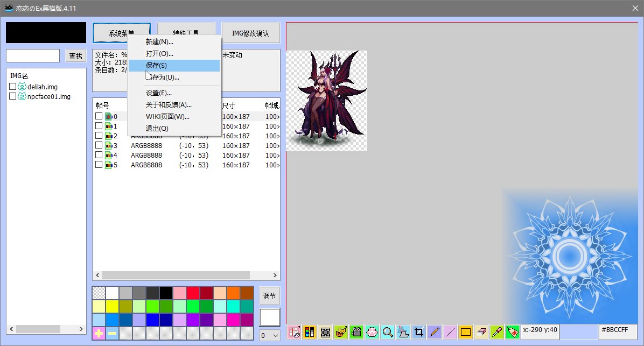Screen dimensions: 644x346
Task: Tick the checkbox for frame 3
Action: pos(99,145)
